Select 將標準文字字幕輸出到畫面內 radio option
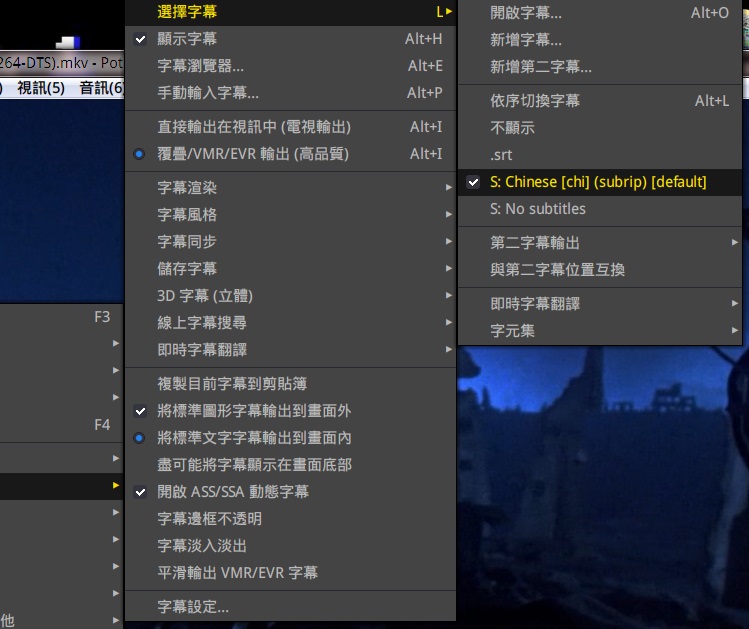This screenshot has height=629, width=749. [x=290, y=437]
